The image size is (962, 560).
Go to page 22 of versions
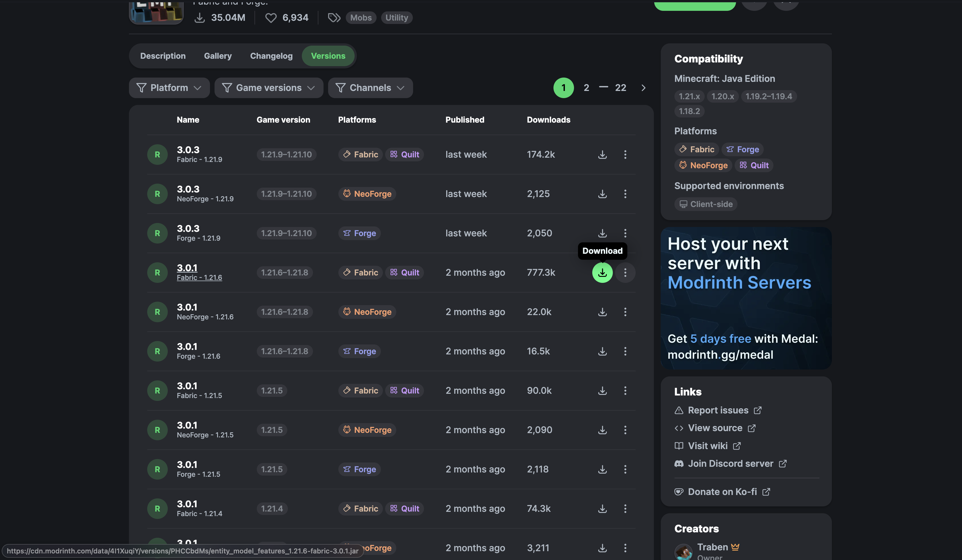tap(620, 88)
